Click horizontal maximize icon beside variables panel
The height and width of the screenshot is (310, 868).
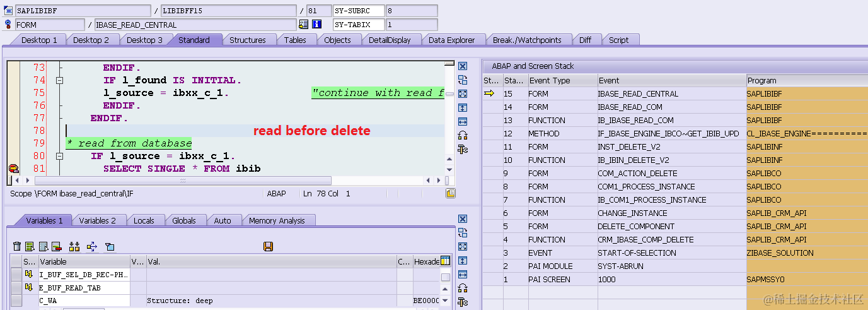tap(462, 274)
